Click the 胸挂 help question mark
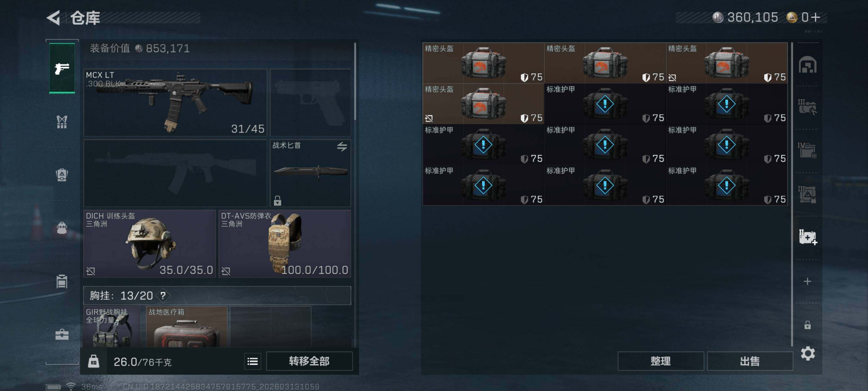868x391 pixels. 163,296
